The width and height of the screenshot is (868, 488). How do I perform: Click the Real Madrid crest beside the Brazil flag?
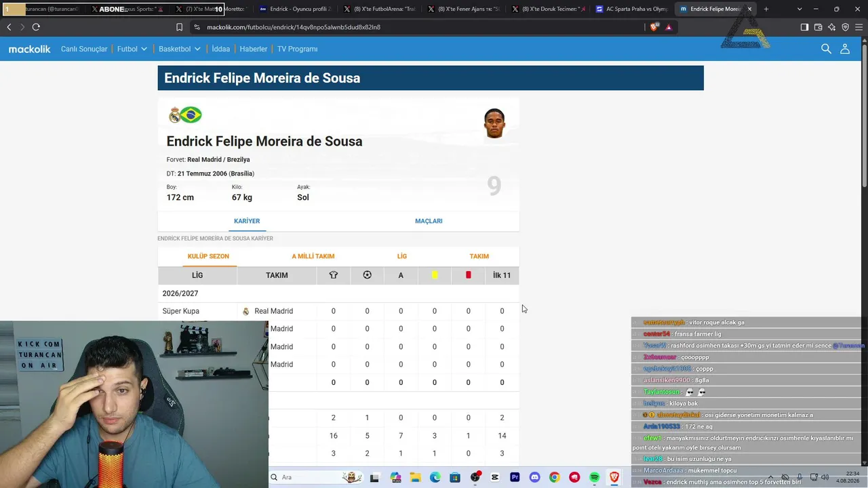(175, 115)
